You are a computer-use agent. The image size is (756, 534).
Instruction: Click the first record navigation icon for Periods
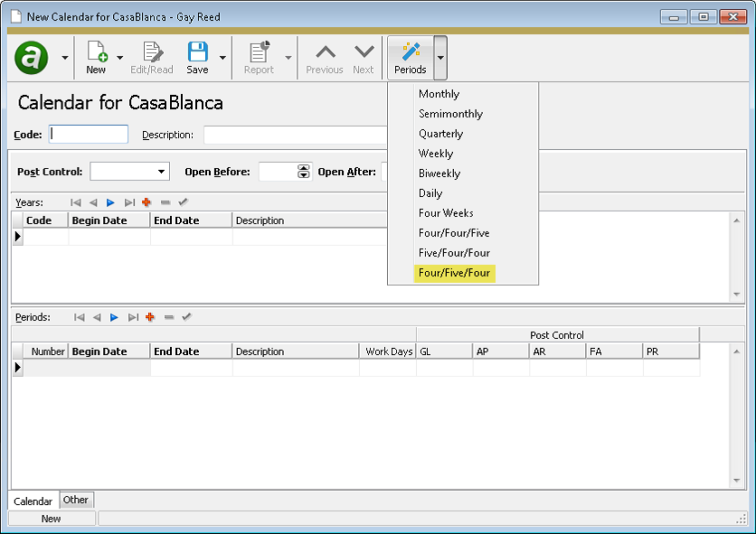coord(80,316)
